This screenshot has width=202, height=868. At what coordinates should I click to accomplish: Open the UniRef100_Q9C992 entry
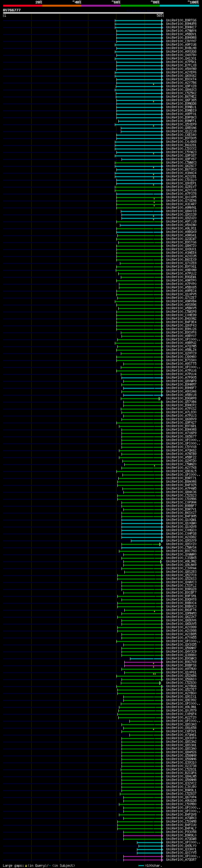(x=181, y=700)
